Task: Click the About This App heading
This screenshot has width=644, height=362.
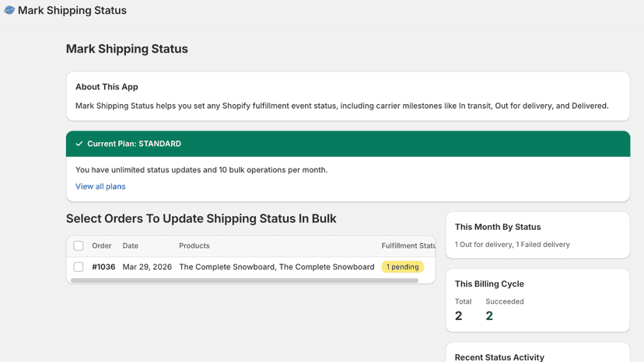Action: coord(107,87)
